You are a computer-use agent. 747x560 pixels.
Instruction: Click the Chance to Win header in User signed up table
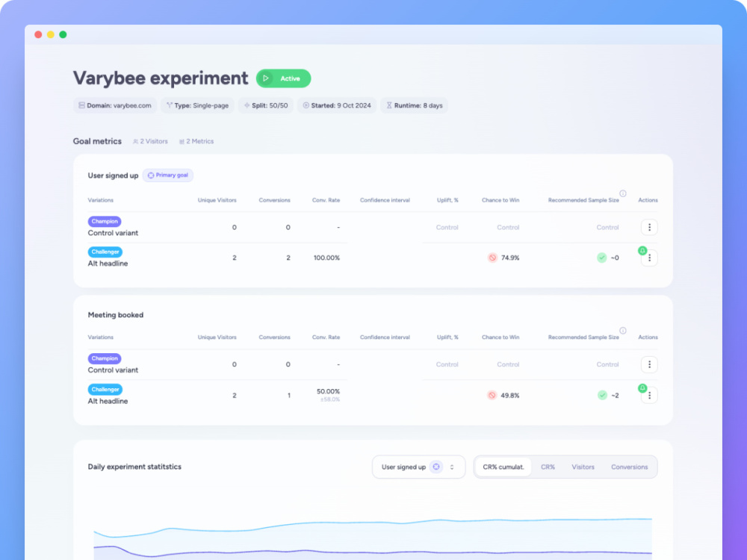(x=500, y=200)
